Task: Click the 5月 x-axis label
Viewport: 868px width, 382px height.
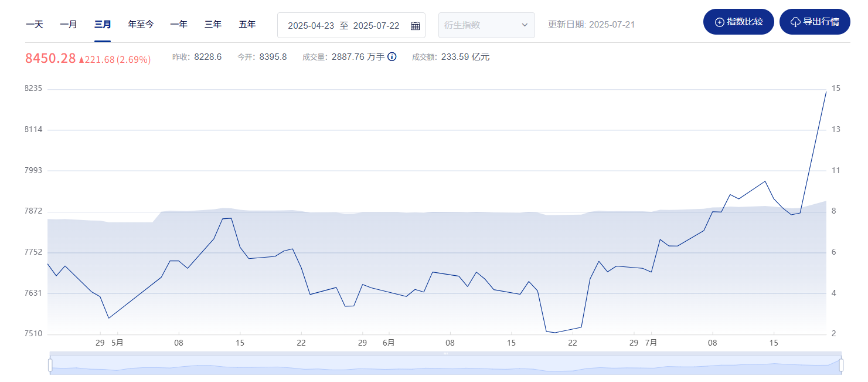Action: click(x=117, y=343)
